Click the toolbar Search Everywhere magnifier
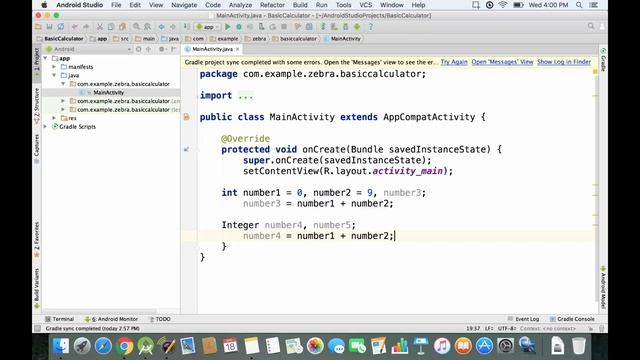The height and width of the screenshot is (360, 640). coord(591,27)
